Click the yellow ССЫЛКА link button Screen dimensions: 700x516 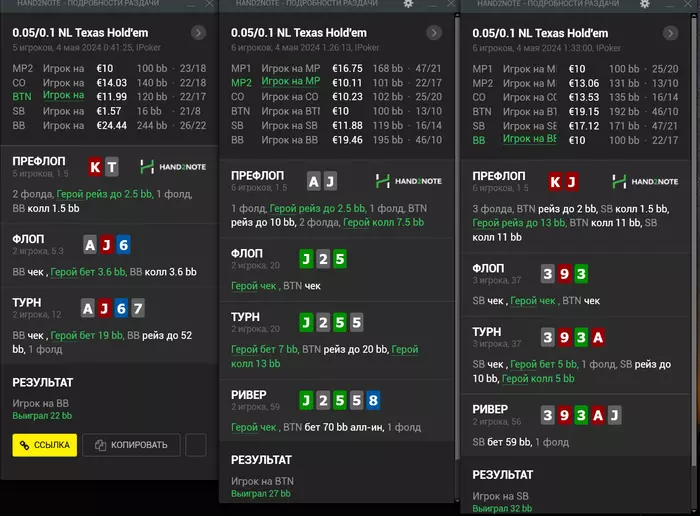point(45,445)
